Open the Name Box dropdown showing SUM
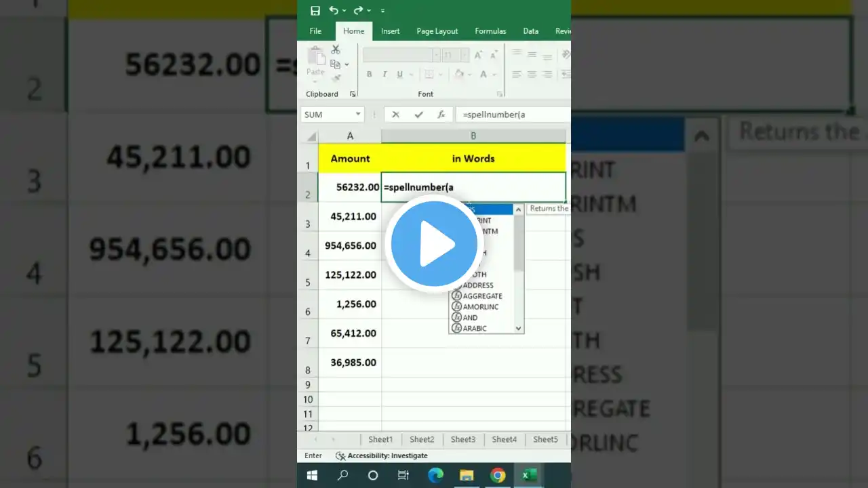 357,115
